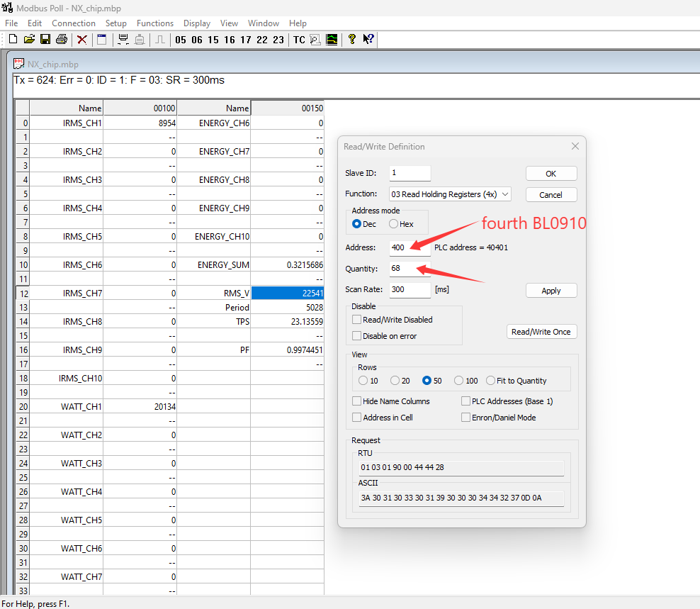
Task: Select the 100 rows radio button
Action: (x=459, y=381)
